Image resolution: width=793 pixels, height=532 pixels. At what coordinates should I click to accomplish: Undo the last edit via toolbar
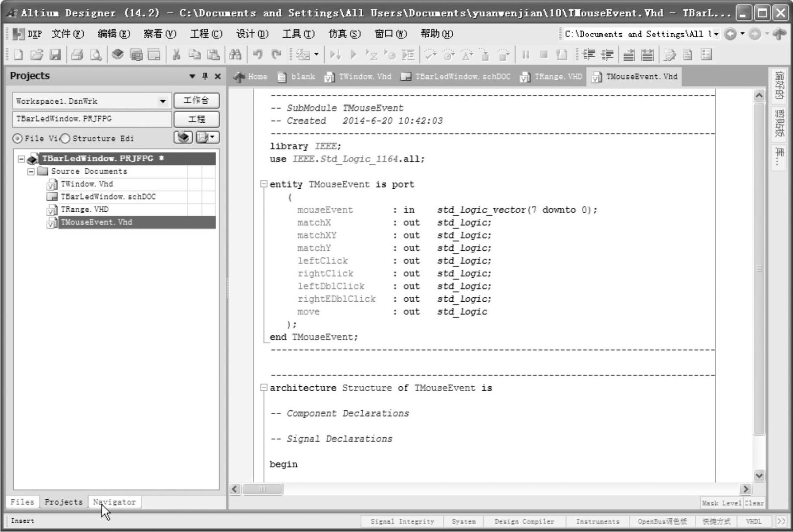point(258,55)
